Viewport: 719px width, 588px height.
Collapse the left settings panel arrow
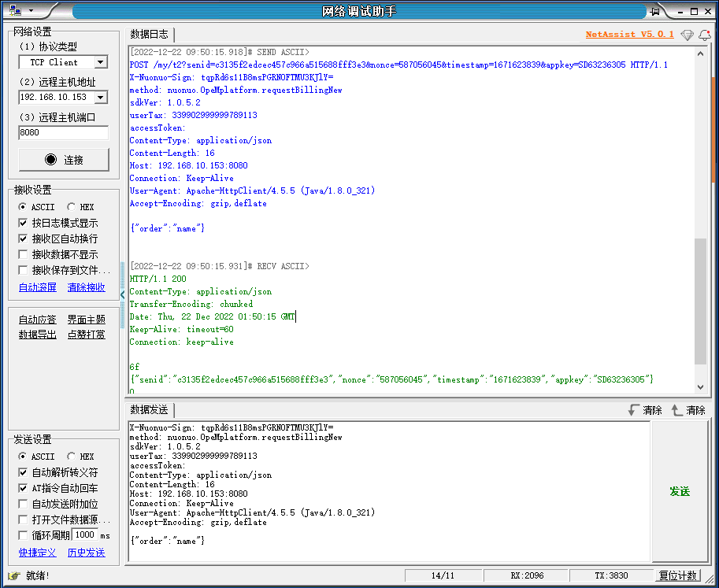click(x=122, y=294)
